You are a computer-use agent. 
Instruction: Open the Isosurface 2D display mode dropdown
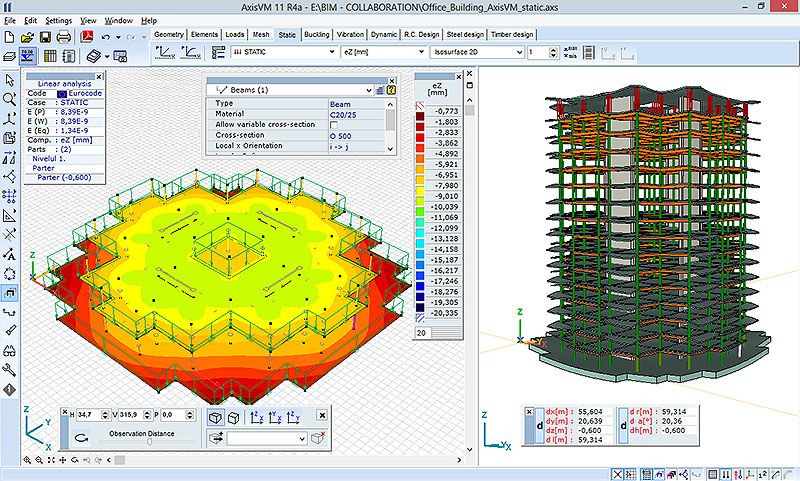click(519, 52)
